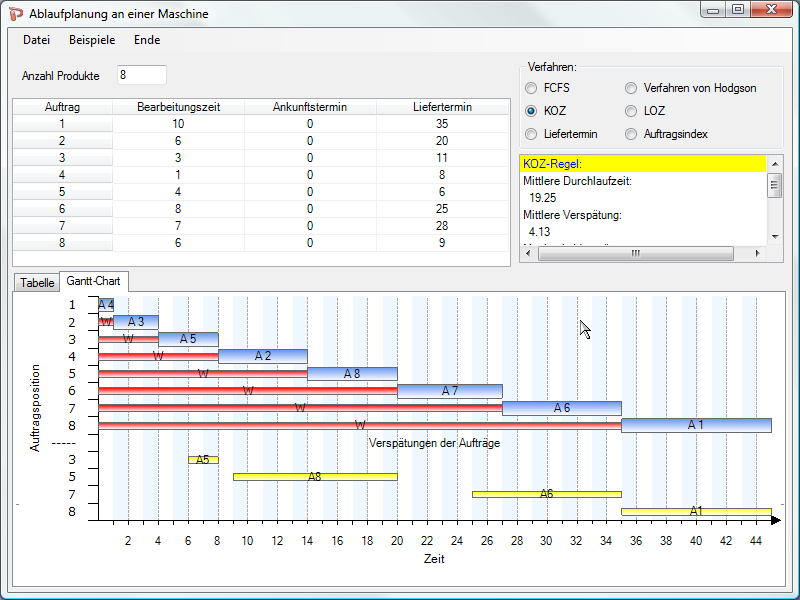Screen dimensions: 800x600
Task: Switch to the Tabelle tab
Action: pyautogui.click(x=37, y=283)
